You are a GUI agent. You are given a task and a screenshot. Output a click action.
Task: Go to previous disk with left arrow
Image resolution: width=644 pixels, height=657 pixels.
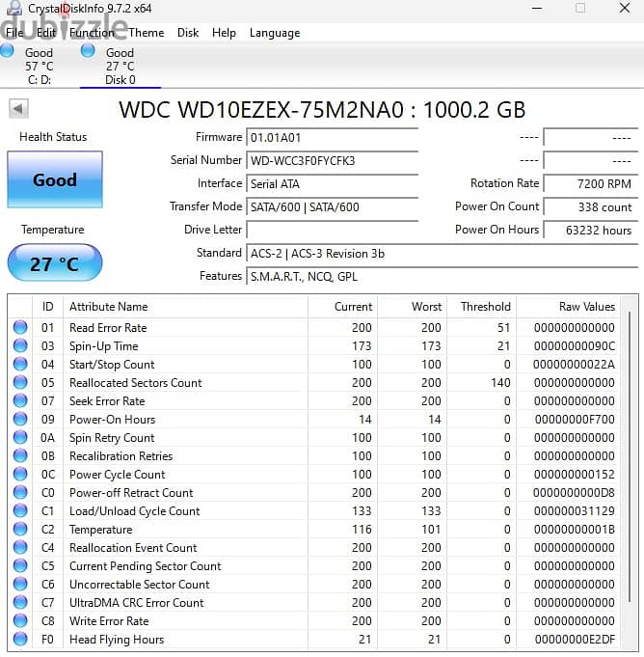pyautogui.click(x=18, y=109)
